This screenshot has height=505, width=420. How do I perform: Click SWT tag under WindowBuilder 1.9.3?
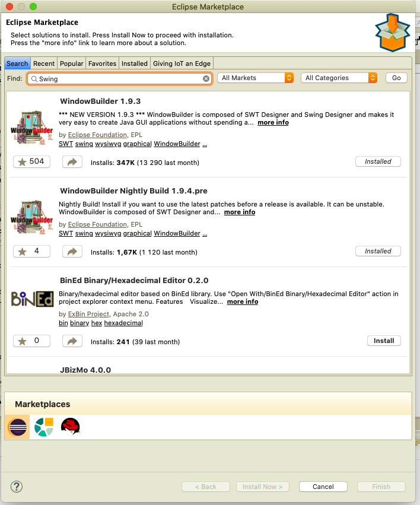tap(66, 144)
